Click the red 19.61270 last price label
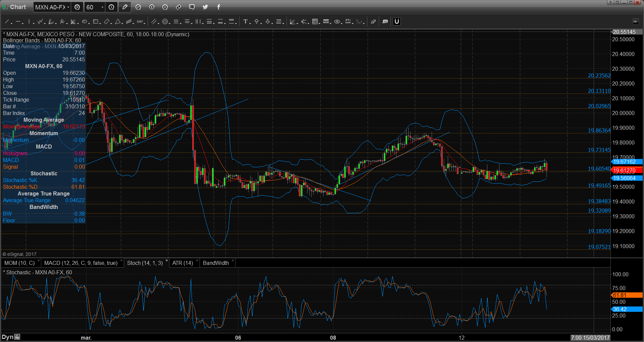The width and height of the screenshot is (644, 342). pyautogui.click(x=627, y=171)
